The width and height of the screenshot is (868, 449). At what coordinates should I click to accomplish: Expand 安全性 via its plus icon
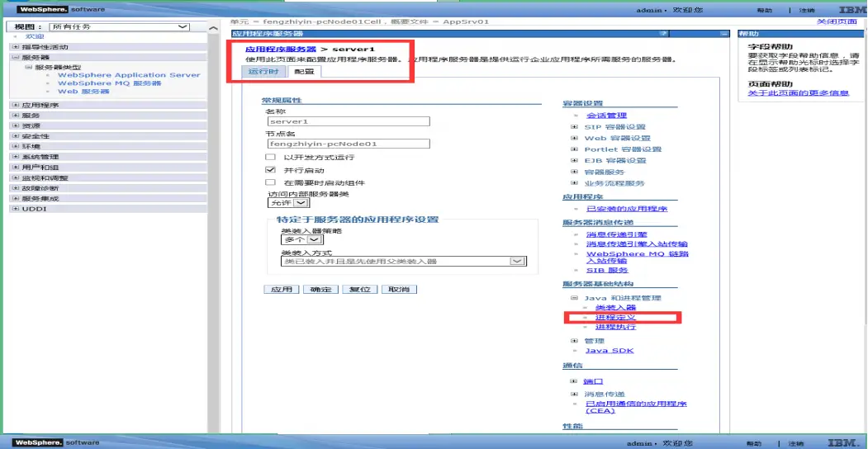coord(16,136)
